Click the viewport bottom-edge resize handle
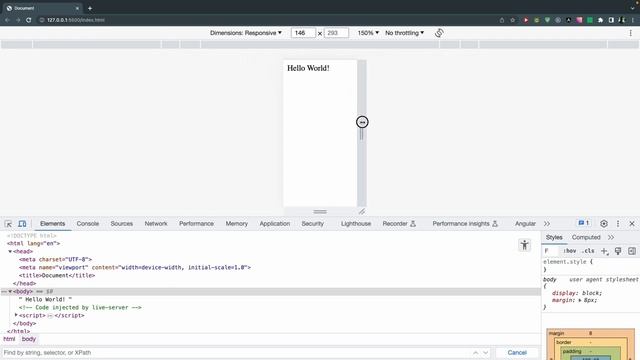This screenshot has height=360, width=640. pos(320,211)
